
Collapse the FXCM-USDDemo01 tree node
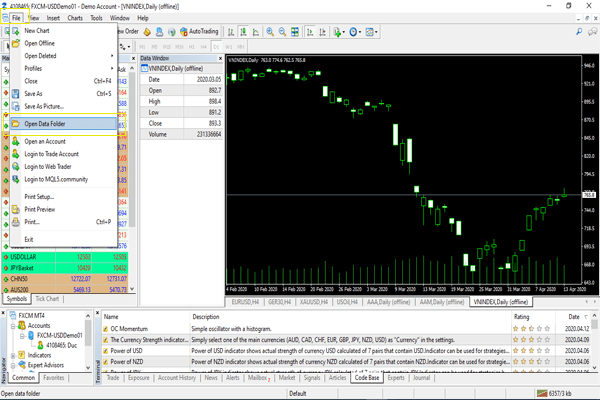pos(22,336)
